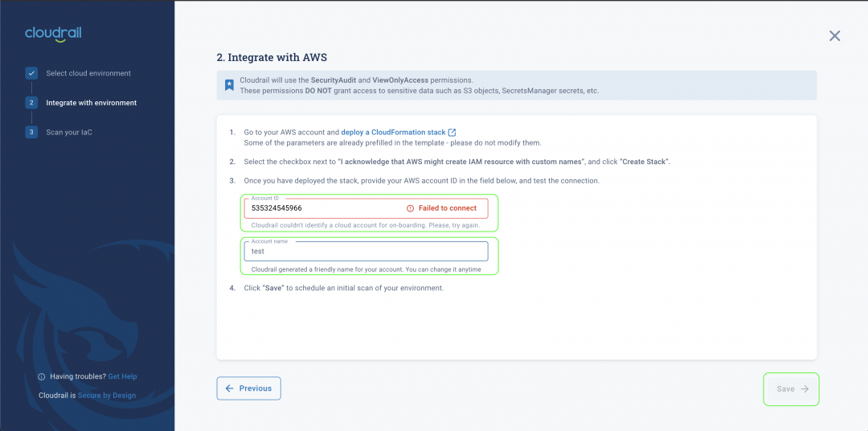Open the Secure by Design link
The height and width of the screenshot is (431, 868).
coord(107,396)
